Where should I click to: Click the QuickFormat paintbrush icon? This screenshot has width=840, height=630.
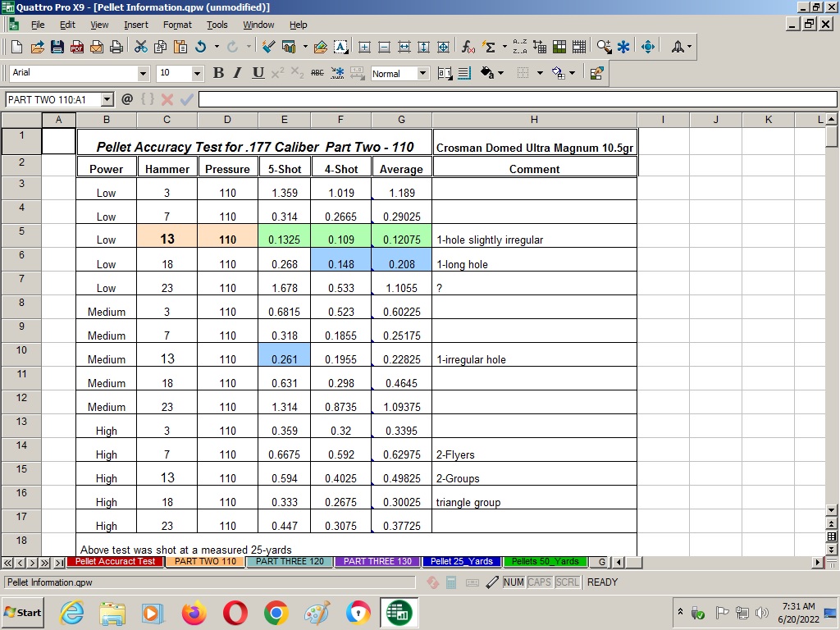[x=268, y=47]
